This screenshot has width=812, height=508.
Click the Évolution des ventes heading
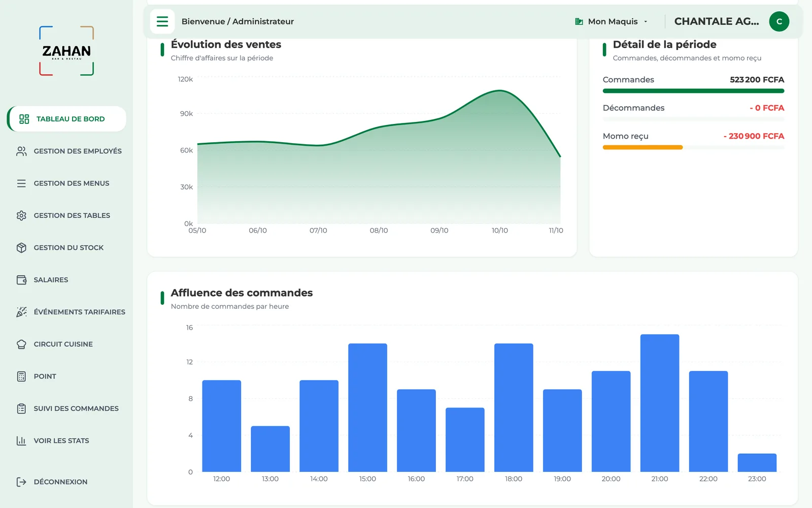pyautogui.click(x=226, y=44)
